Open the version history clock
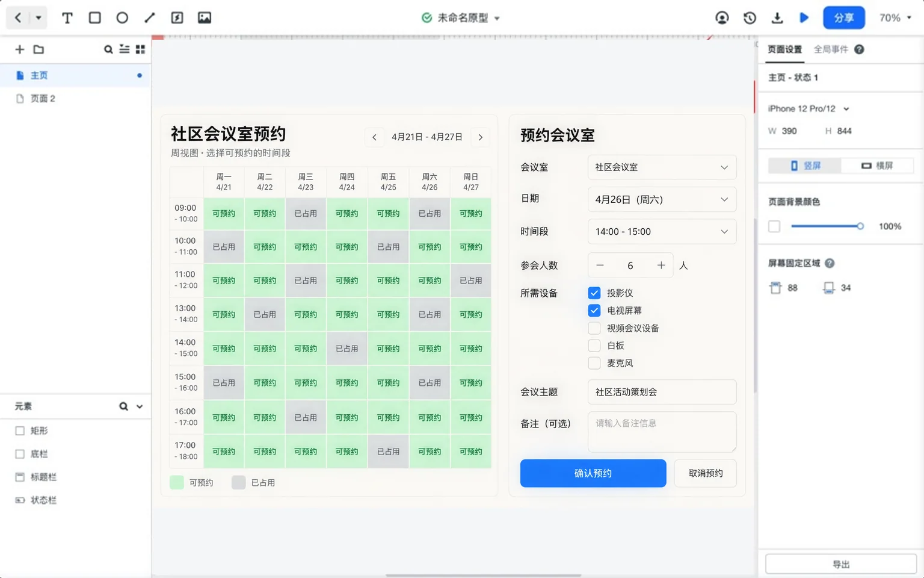 (750, 18)
